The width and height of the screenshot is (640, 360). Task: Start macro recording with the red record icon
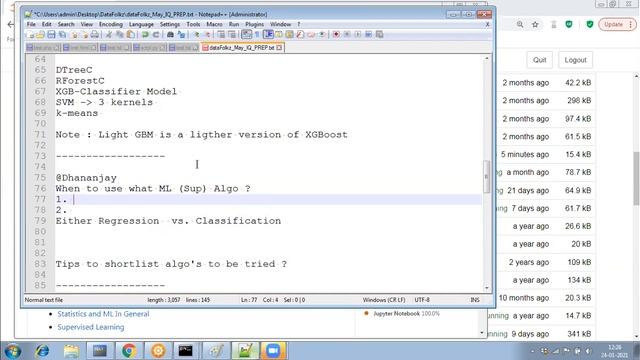click(336, 35)
